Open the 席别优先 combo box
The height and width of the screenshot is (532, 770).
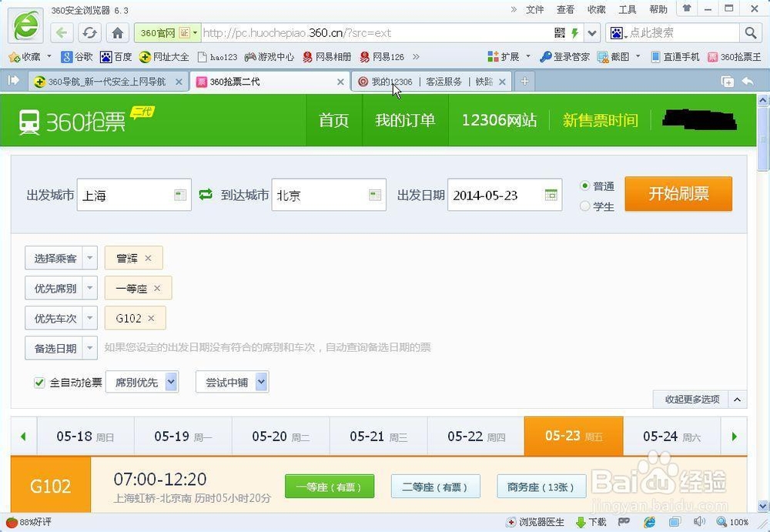(142, 382)
